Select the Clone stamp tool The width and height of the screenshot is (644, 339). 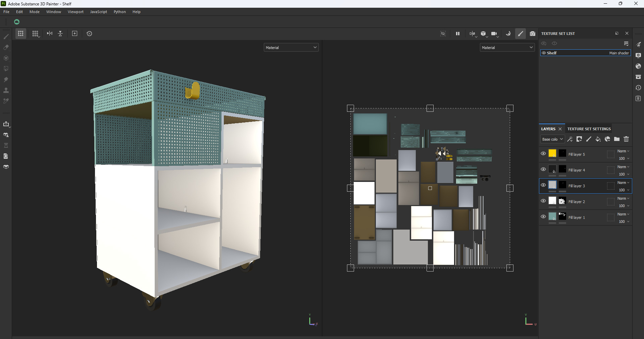[6, 90]
